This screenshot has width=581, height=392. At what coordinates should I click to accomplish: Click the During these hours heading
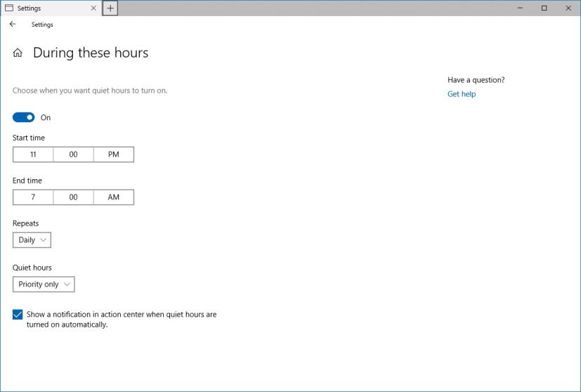tap(91, 53)
